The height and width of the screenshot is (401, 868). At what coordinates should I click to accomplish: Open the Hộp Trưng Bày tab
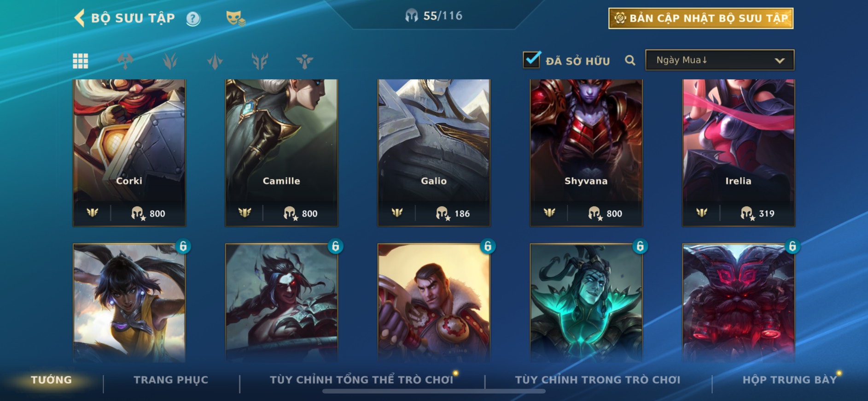789,380
